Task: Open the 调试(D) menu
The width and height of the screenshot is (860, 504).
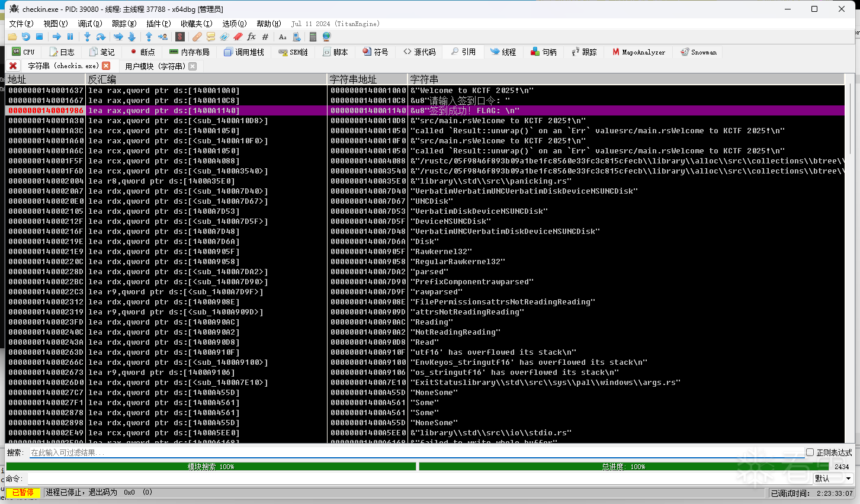Action: (90, 24)
